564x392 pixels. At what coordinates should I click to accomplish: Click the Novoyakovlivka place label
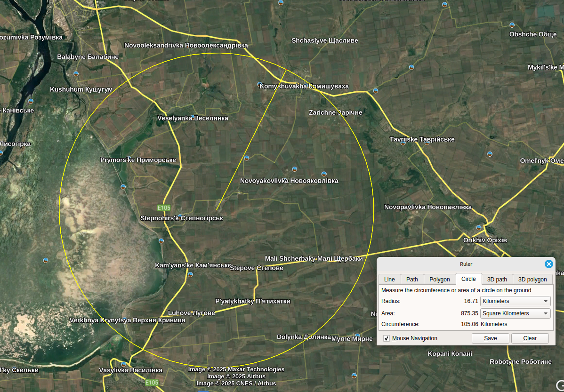click(289, 181)
